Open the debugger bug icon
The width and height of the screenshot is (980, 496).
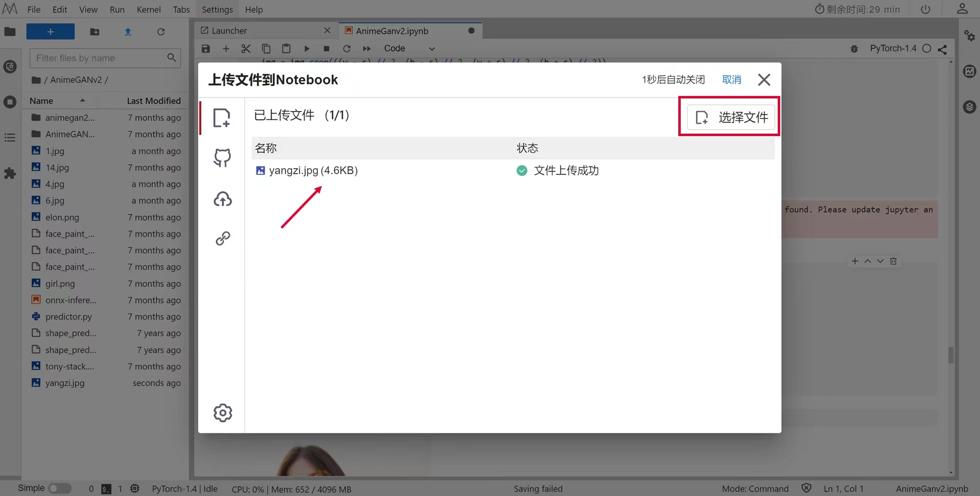click(854, 48)
